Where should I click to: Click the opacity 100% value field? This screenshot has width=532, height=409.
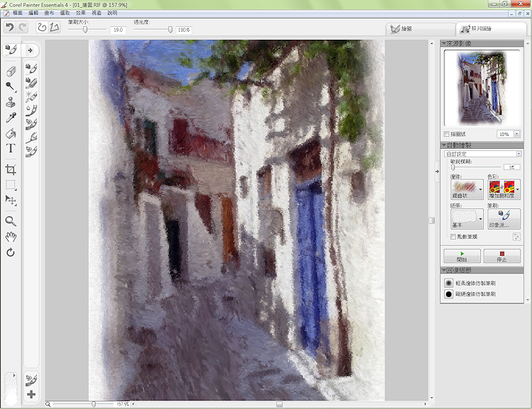pyautogui.click(x=184, y=30)
